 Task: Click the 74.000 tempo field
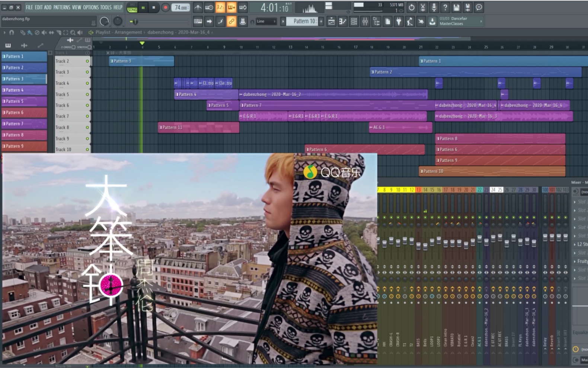[x=181, y=7]
